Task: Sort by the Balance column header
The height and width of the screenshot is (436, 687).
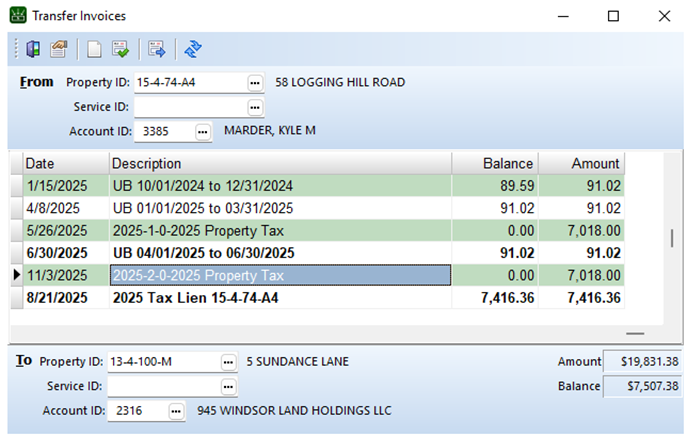Action: point(494,163)
